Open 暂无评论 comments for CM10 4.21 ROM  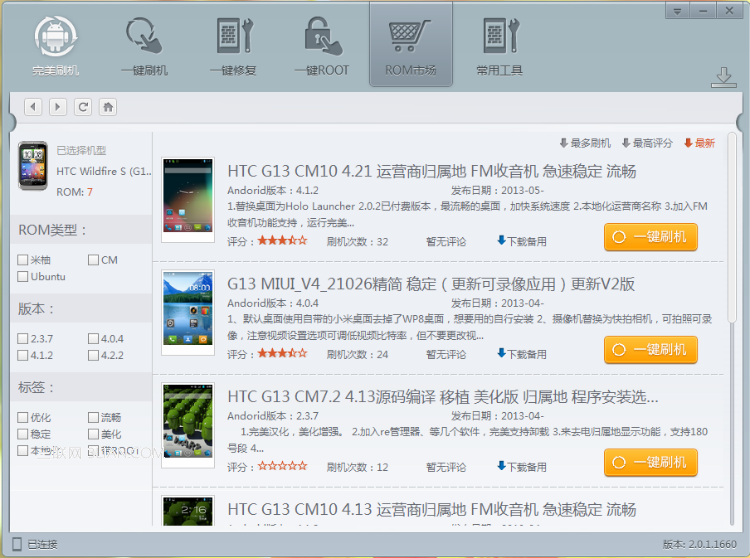446,241
